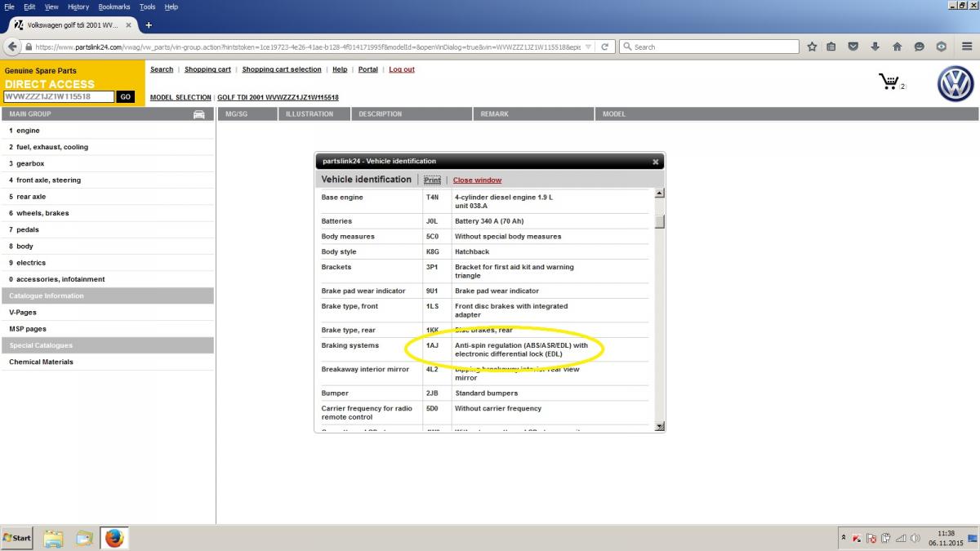Click the VIN input field

click(x=58, y=96)
